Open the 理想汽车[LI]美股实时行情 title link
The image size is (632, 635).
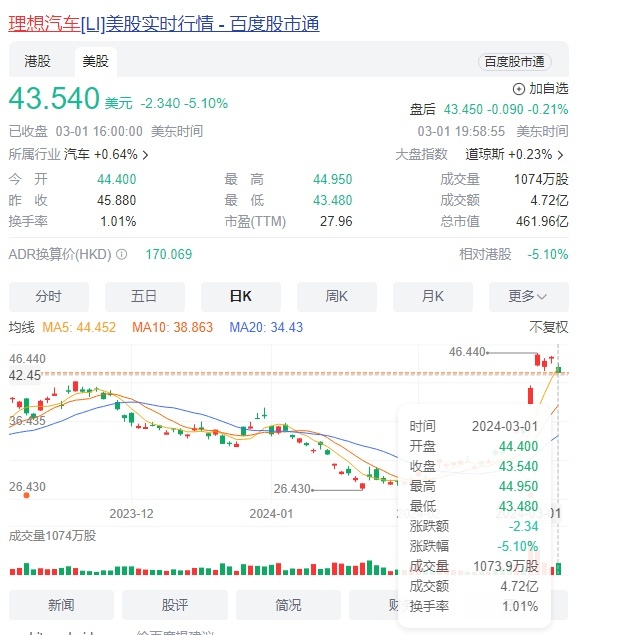coord(164,23)
